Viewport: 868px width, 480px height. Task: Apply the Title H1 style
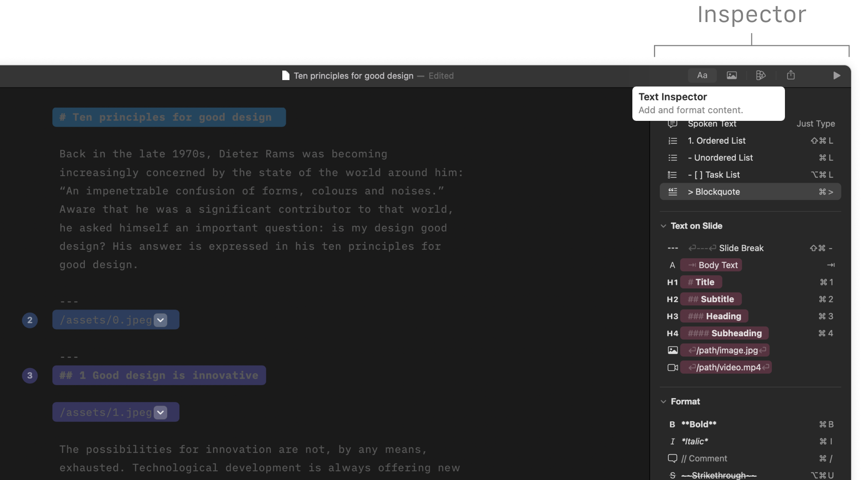click(x=701, y=282)
